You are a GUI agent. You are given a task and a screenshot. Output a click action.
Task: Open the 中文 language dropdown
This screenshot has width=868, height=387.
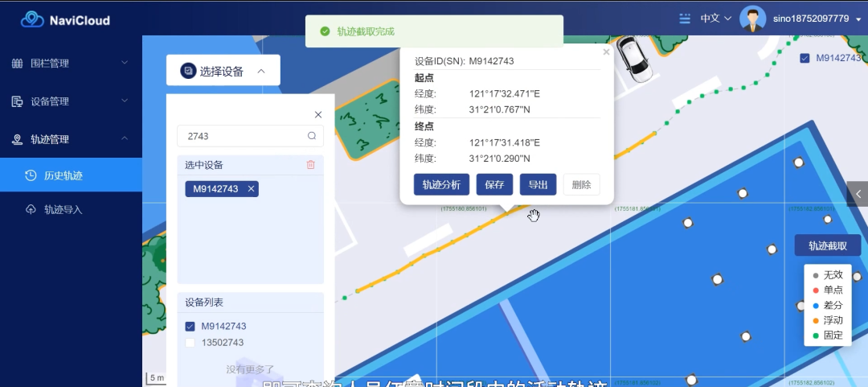click(x=715, y=19)
